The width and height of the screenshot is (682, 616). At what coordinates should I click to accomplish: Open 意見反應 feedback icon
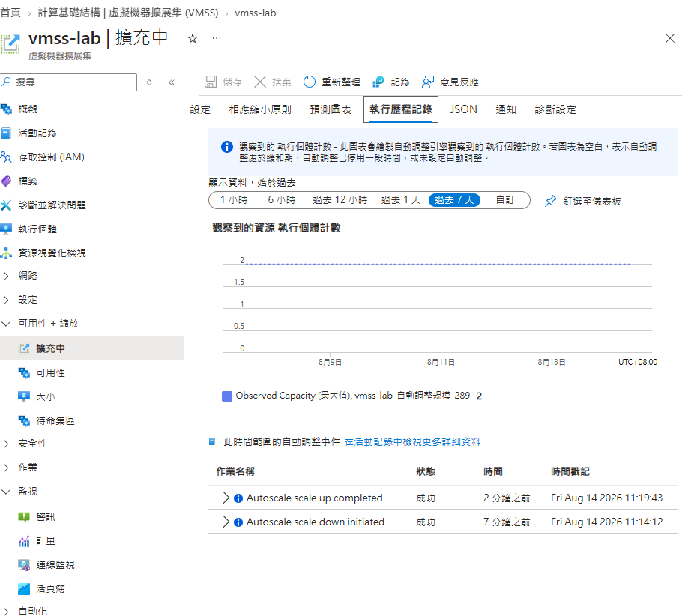tap(428, 82)
